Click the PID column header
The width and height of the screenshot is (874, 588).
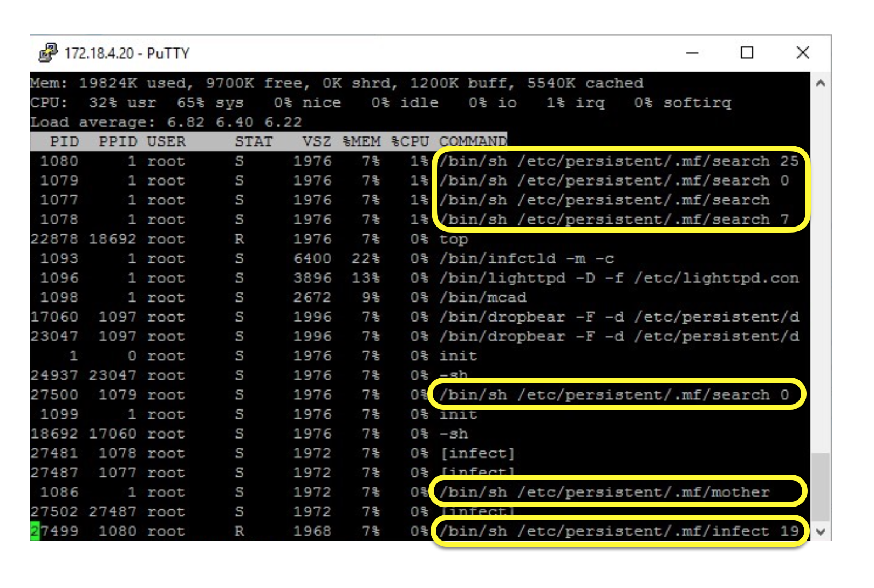[x=64, y=141]
